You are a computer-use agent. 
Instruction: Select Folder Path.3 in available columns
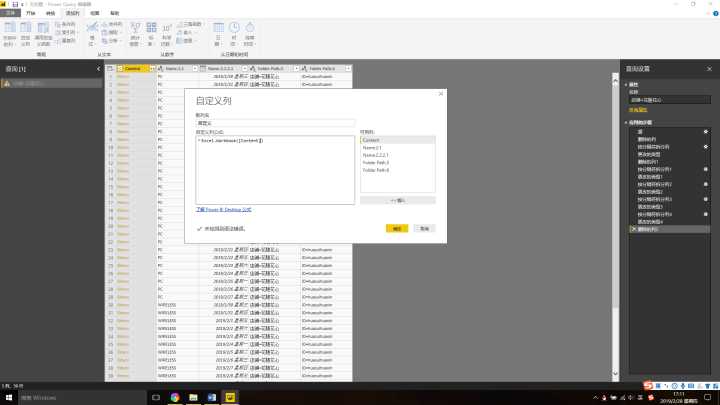pyautogui.click(x=376, y=162)
